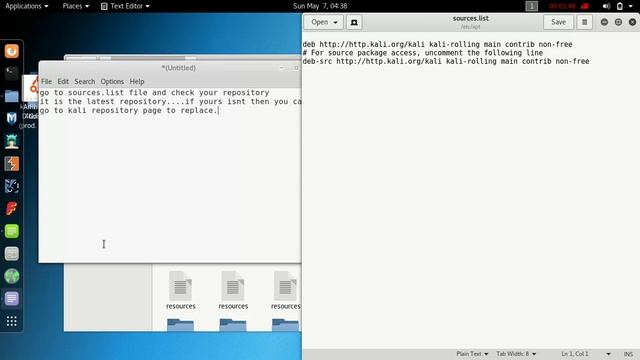The width and height of the screenshot is (640, 360).
Task: Expand the Open dropdown in gedit
Action: coord(324,22)
